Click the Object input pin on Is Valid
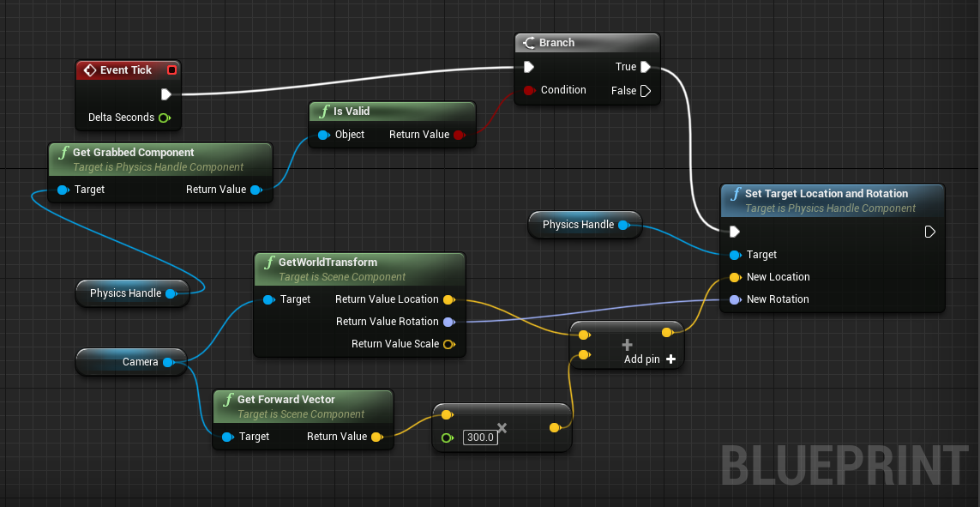Viewport: 980px width, 507px height. [324, 135]
